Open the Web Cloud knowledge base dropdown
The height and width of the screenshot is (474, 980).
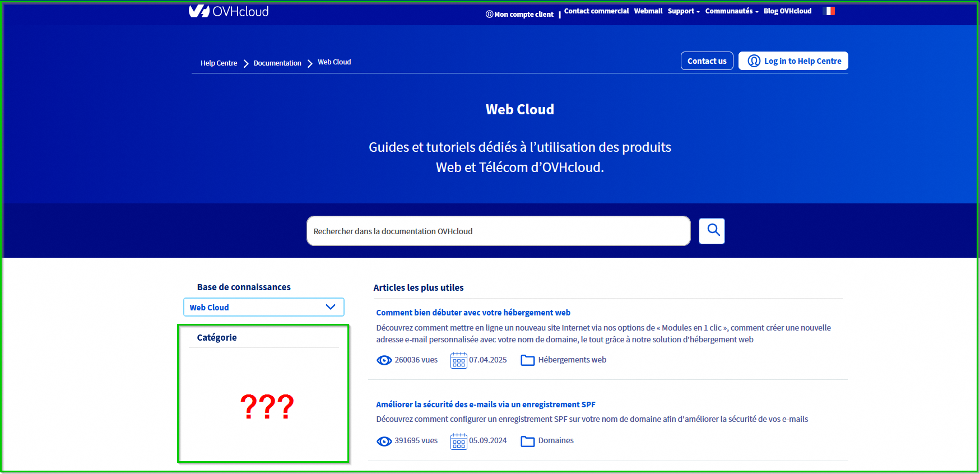263,307
